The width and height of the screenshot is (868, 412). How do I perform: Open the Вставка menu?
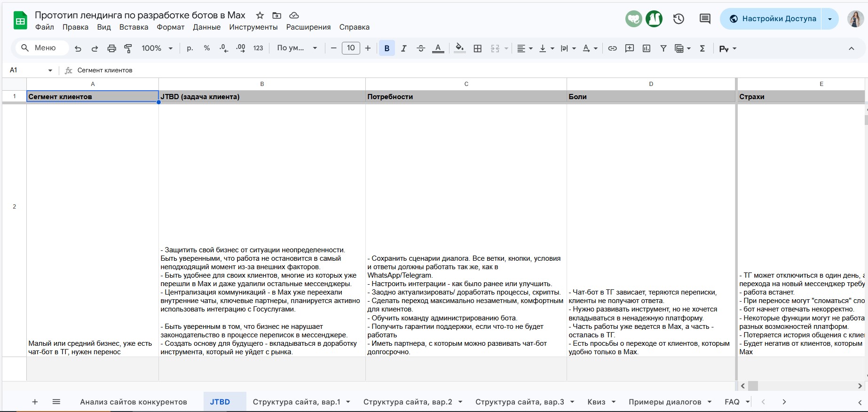tap(134, 27)
